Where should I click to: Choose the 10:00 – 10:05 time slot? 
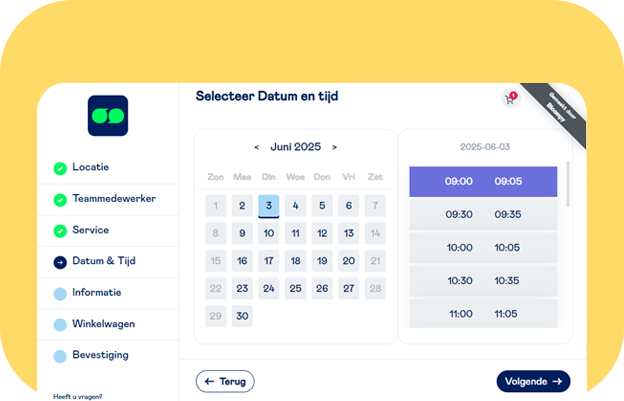[x=483, y=247]
